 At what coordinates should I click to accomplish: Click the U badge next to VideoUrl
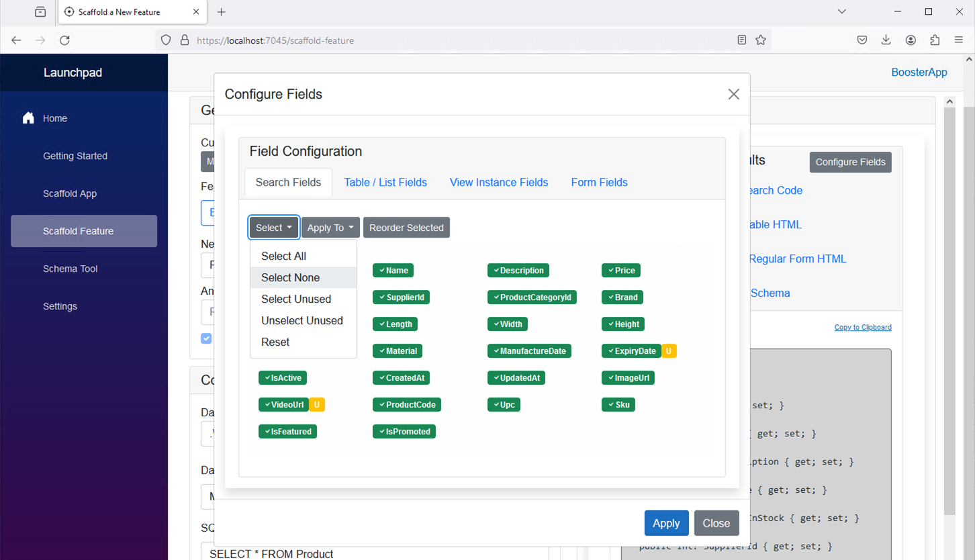tap(317, 405)
